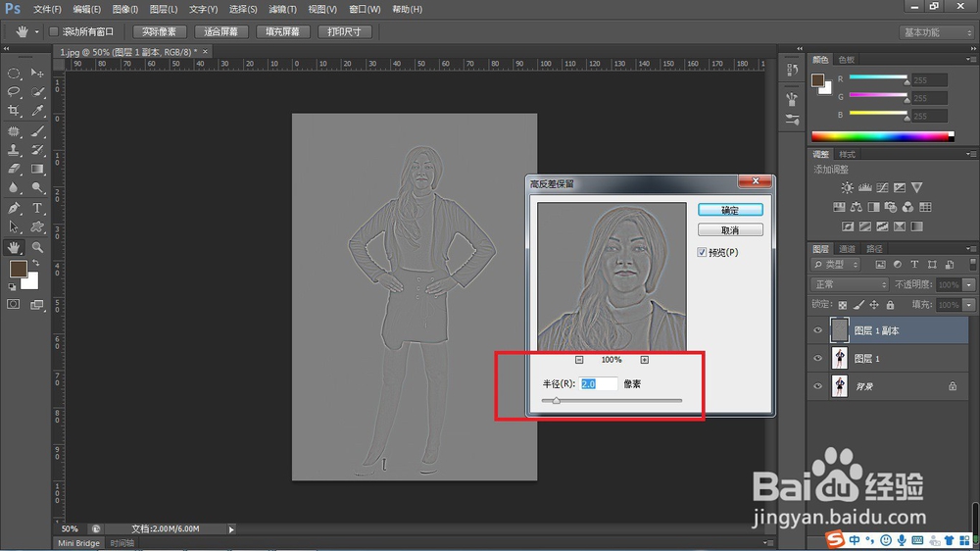Select the Gradient tool
The image size is (980, 551).
coord(37,169)
